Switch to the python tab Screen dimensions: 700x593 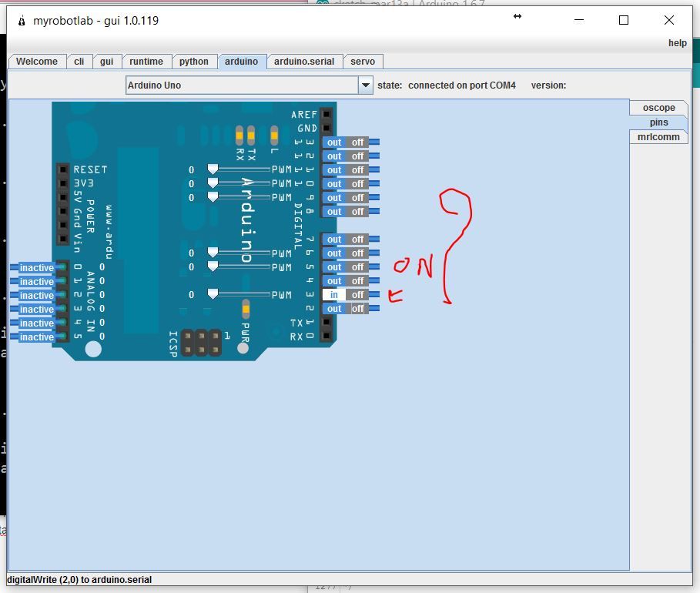pos(194,61)
